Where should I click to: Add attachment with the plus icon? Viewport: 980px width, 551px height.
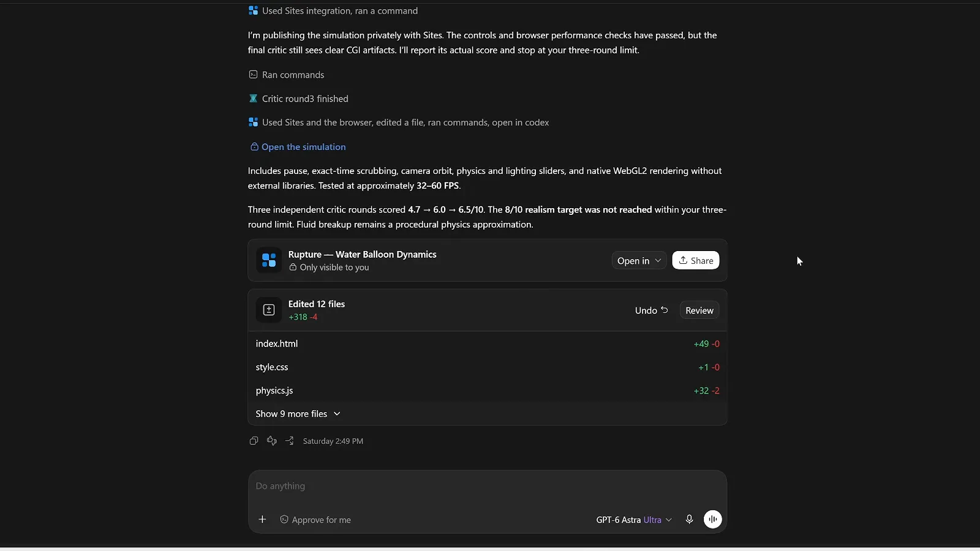click(262, 519)
